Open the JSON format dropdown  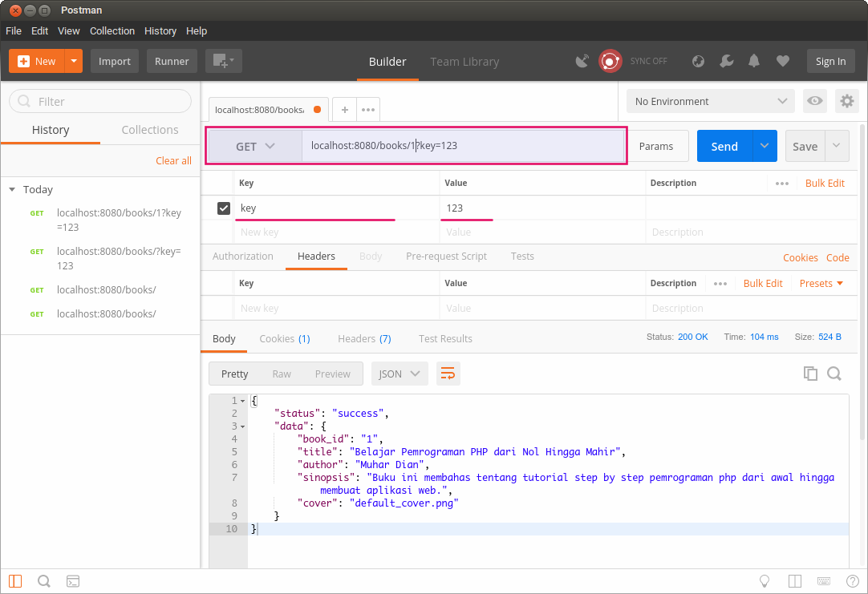pyautogui.click(x=399, y=374)
